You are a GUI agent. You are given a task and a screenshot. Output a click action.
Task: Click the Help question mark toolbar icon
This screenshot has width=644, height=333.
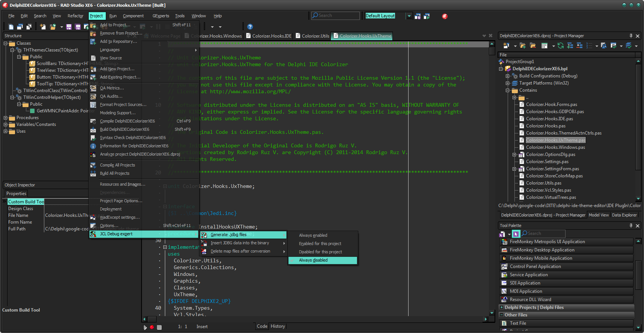pyautogui.click(x=250, y=27)
